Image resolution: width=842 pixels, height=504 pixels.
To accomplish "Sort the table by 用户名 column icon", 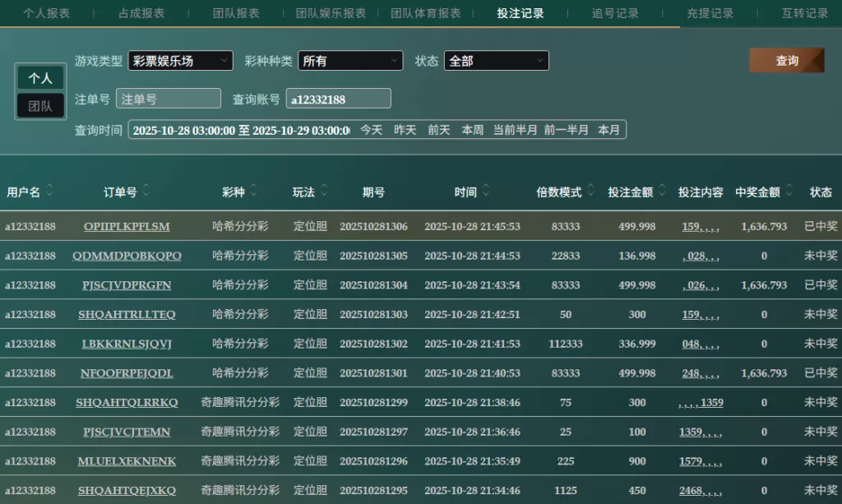I will tap(49, 192).
